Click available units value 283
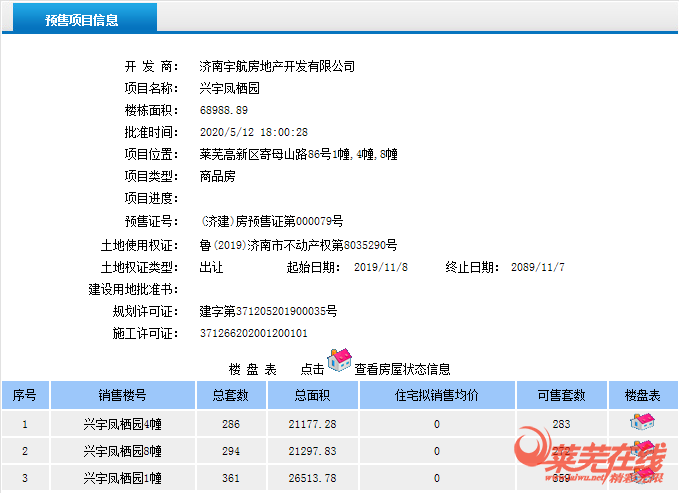The height and width of the screenshot is (493, 679). point(562,424)
